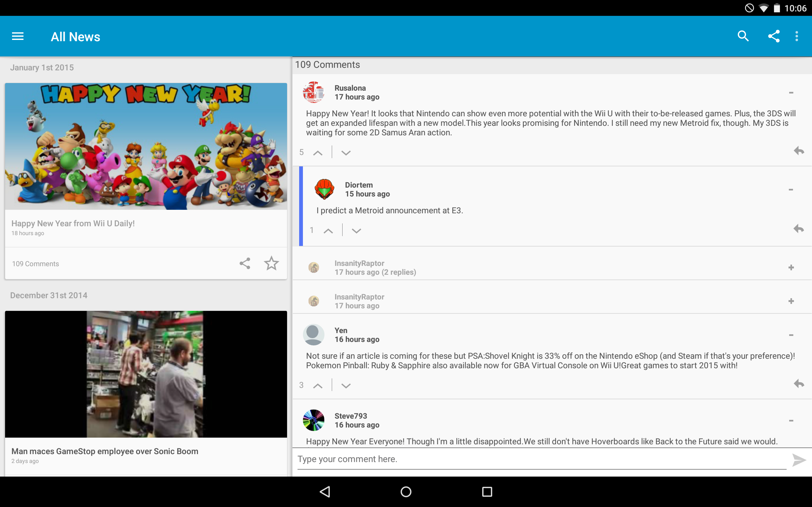Focus the 'Type your comment here' field

(x=540, y=459)
